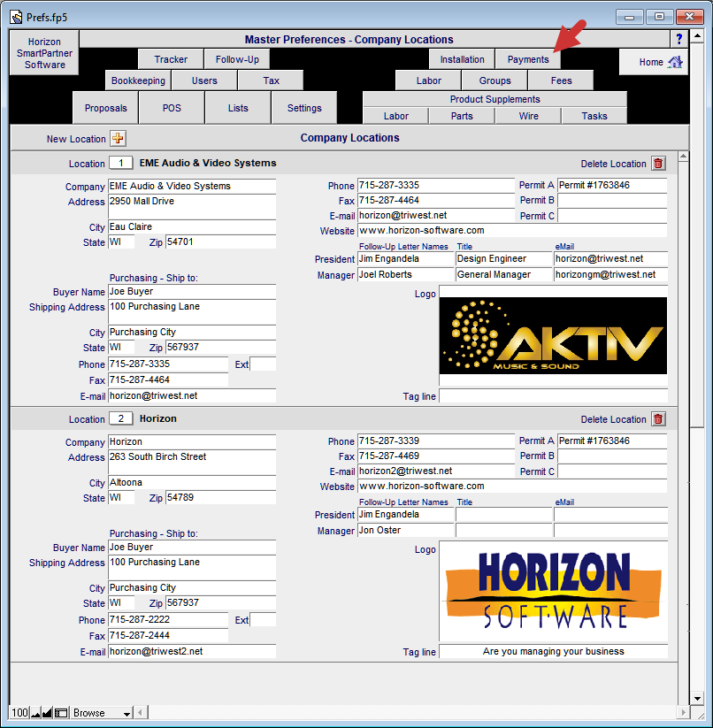Click the Altoona city field

point(192,483)
